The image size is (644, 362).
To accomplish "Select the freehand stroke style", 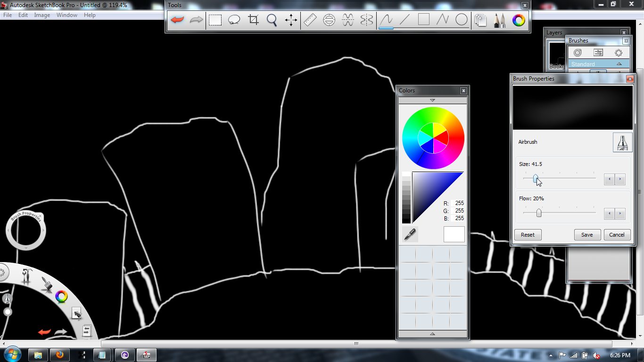I will (386, 20).
